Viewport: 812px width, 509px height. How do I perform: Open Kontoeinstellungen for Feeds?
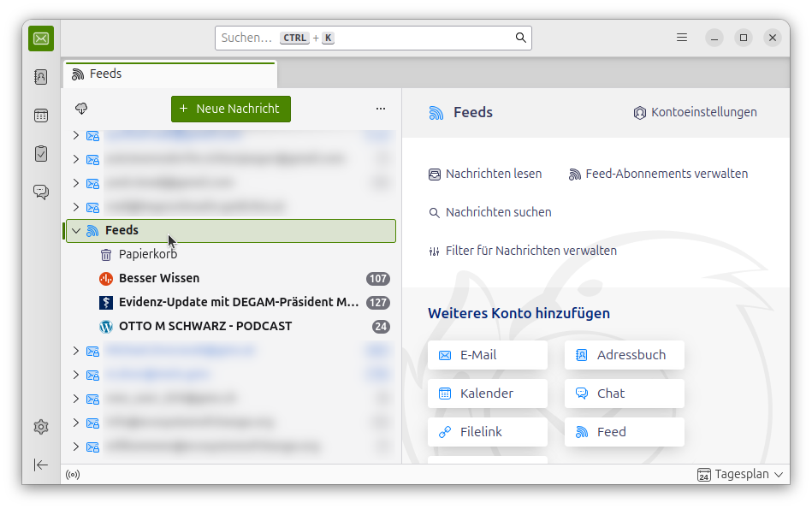coord(695,112)
